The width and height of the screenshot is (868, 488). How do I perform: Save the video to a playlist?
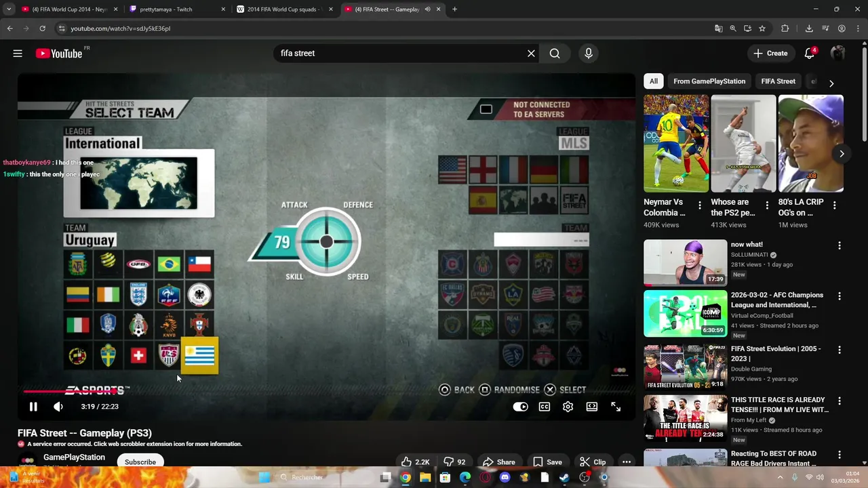coord(547,462)
